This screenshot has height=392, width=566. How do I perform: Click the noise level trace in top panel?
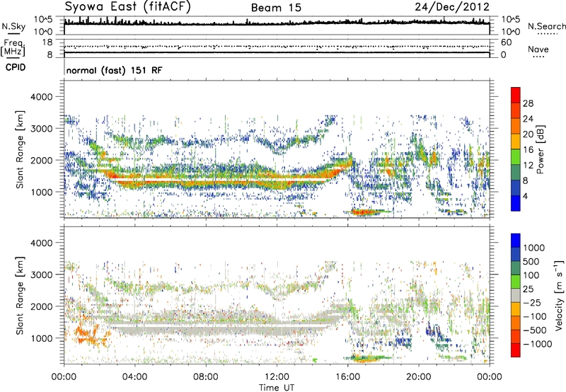point(277,23)
